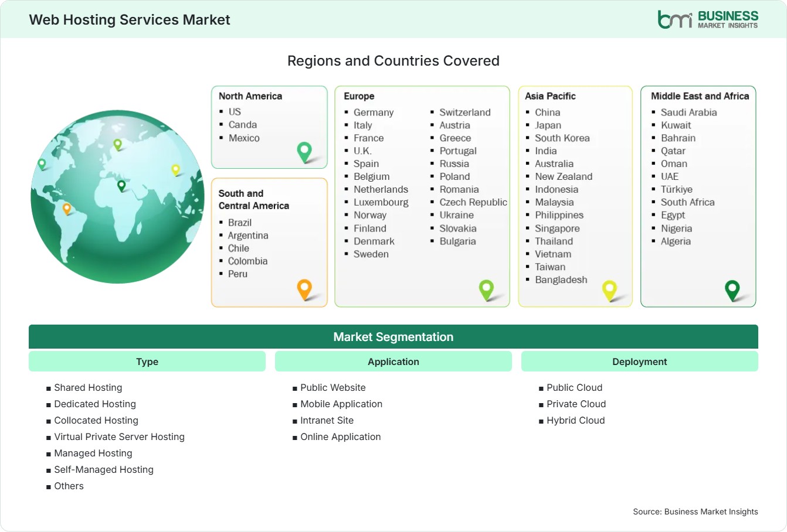The image size is (787, 532).
Task: Click the yellow map pin in Asia Pacific card
Action: [609, 291]
